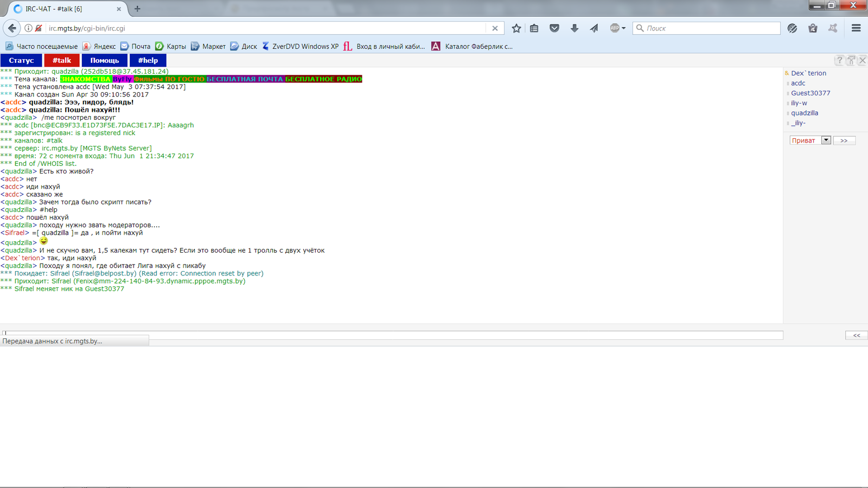Open the Firefox hamburger menu
The image size is (868, 488).
click(x=856, y=28)
